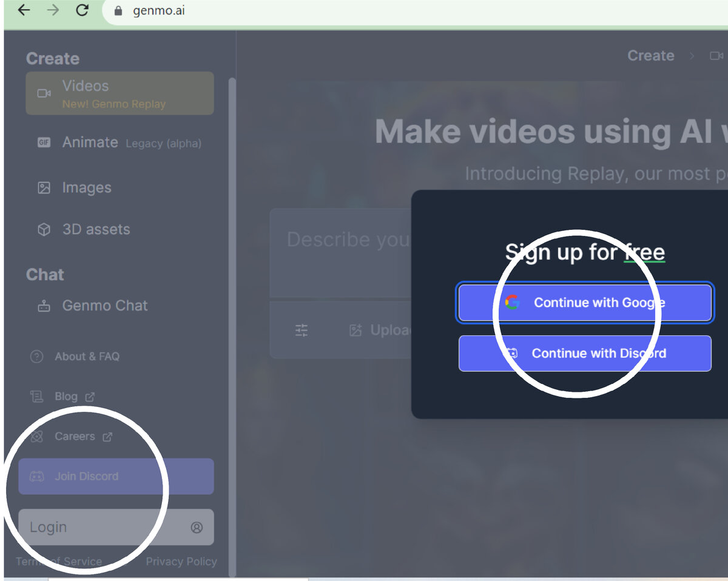Image resolution: width=728 pixels, height=581 pixels.
Task: Click Continue with Discord button
Action: point(585,353)
